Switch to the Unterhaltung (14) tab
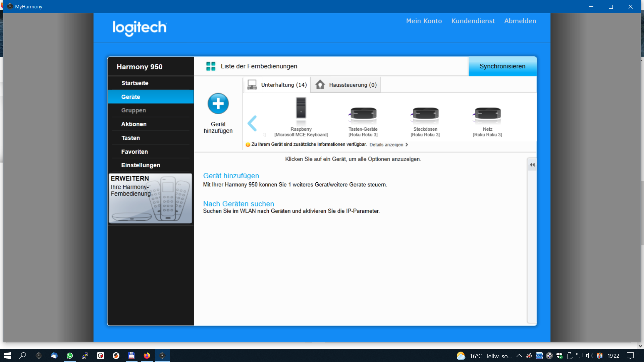Viewport: 644px width, 362px height. pos(277,85)
